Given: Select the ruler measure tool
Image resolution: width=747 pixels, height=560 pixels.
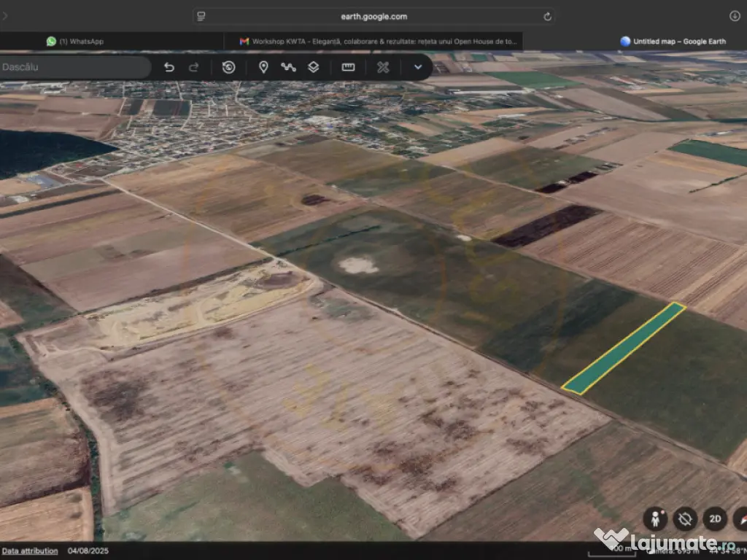Looking at the screenshot, I should 348,67.
